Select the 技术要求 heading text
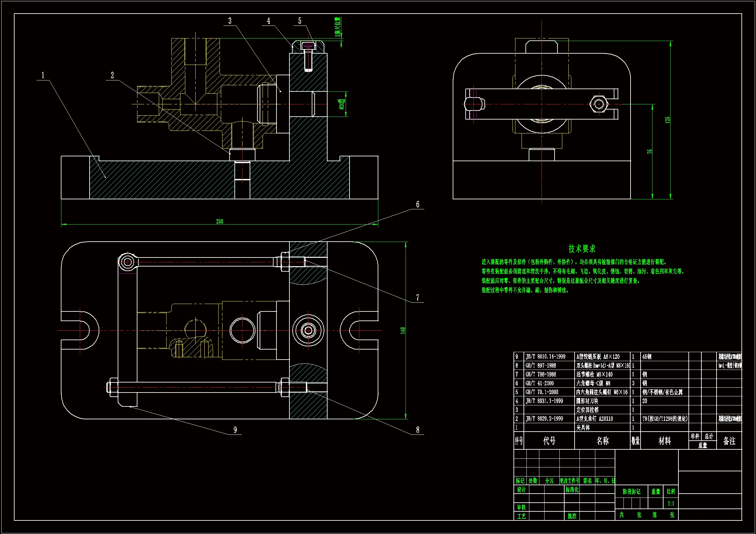Viewport: 756px width, 534px height. tap(582, 249)
